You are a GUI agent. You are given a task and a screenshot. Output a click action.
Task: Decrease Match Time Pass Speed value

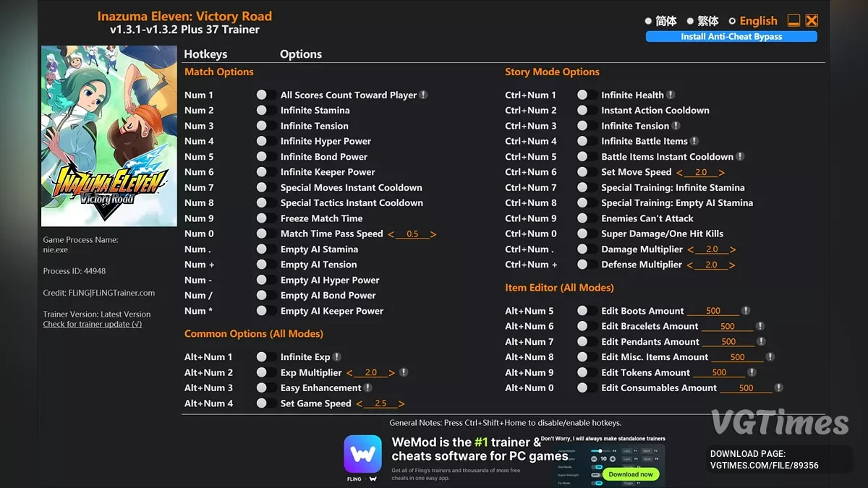(x=391, y=234)
